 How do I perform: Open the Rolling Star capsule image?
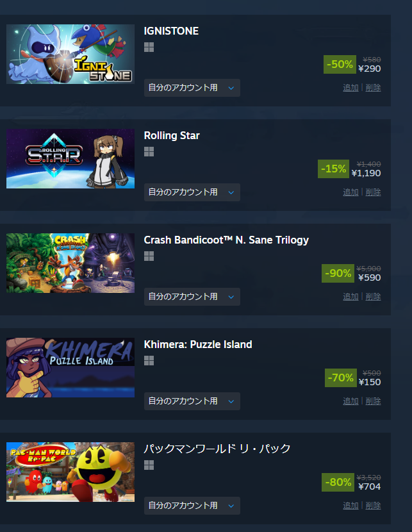[x=70, y=159]
